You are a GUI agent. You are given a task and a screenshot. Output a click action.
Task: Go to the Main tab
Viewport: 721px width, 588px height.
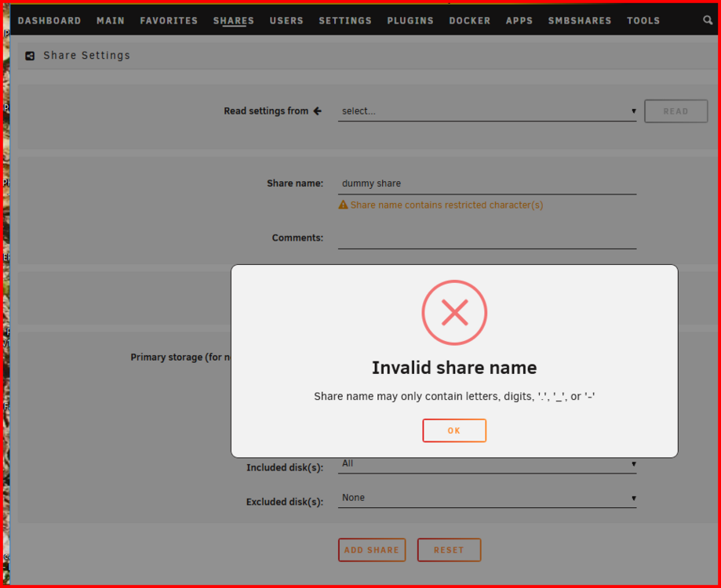[111, 20]
